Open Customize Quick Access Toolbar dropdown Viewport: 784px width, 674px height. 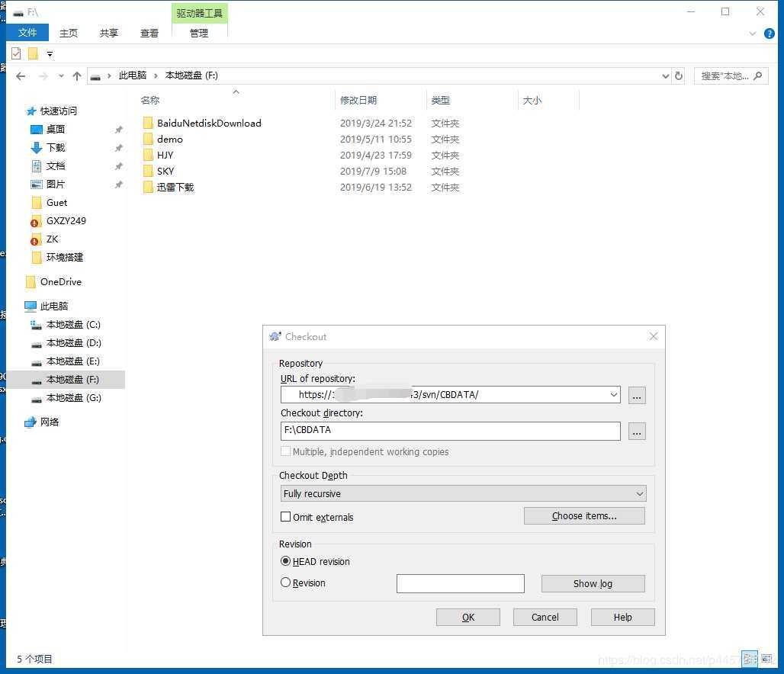(50, 54)
